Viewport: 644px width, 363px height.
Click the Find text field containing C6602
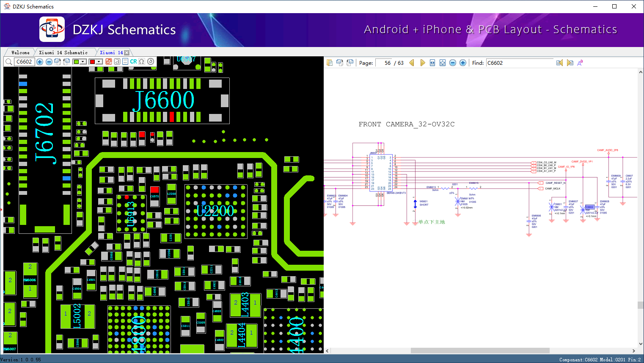click(x=519, y=63)
